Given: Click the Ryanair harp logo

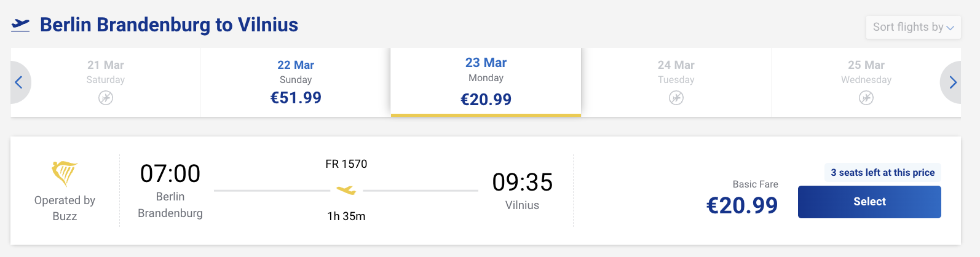Looking at the screenshot, I should point(65,173).
